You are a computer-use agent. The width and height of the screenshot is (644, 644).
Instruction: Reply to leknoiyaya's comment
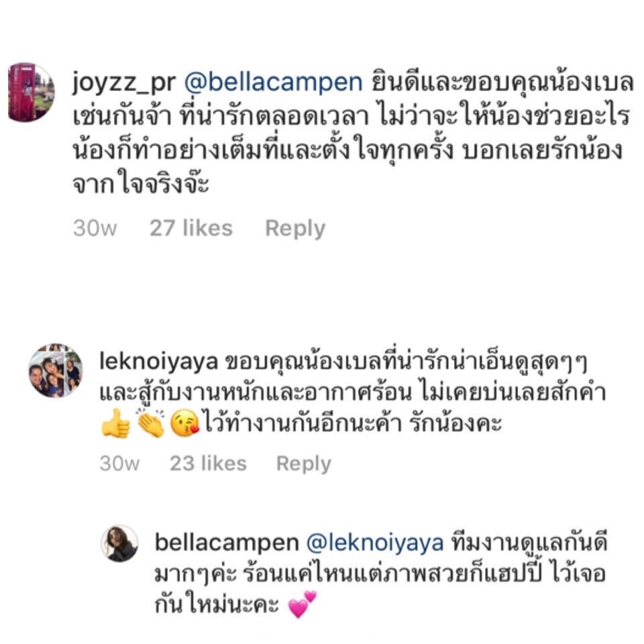(x=303, y=464)
